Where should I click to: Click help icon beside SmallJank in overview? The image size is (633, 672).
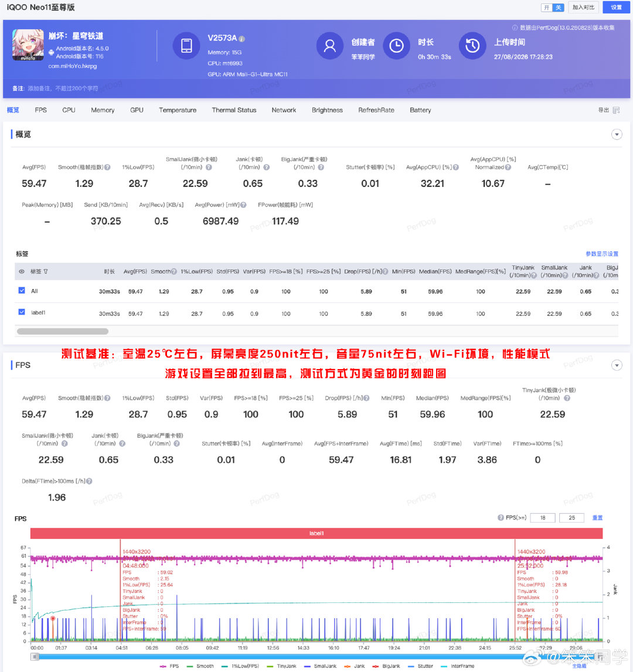point(209,167)
